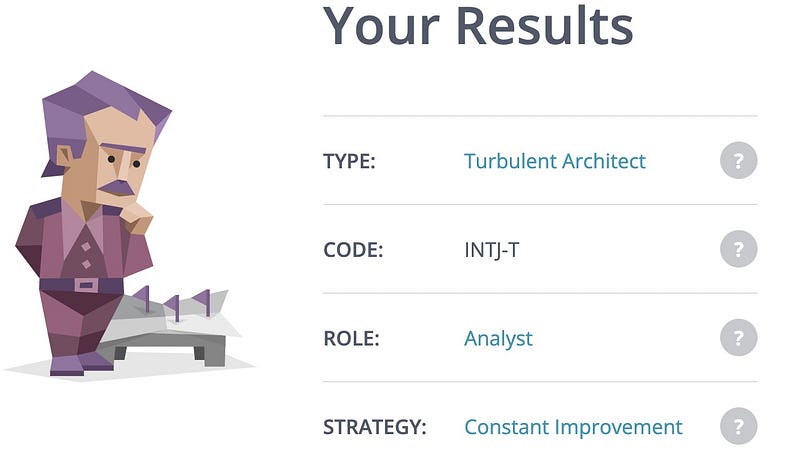Click the character's belt buckle
The image size is (800, 459).
(x=86, y=285)
